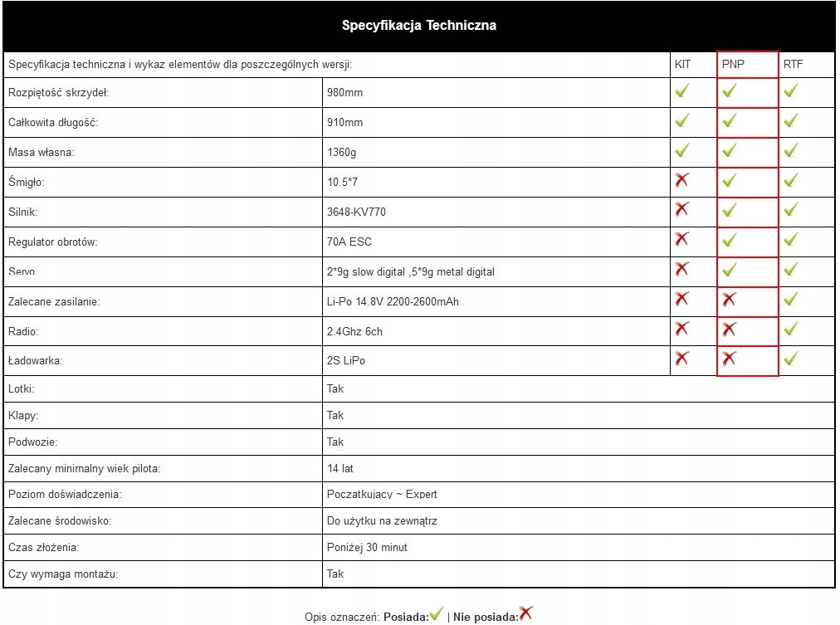Select the KIT column header
The width and height of the screenshot is (840, 625).
click(682, 65)
